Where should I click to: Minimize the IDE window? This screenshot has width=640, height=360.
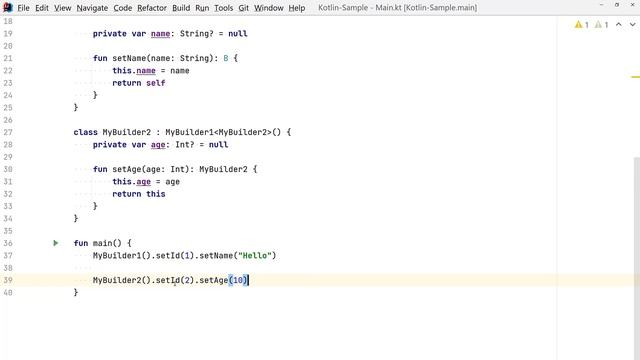(601, 5)
